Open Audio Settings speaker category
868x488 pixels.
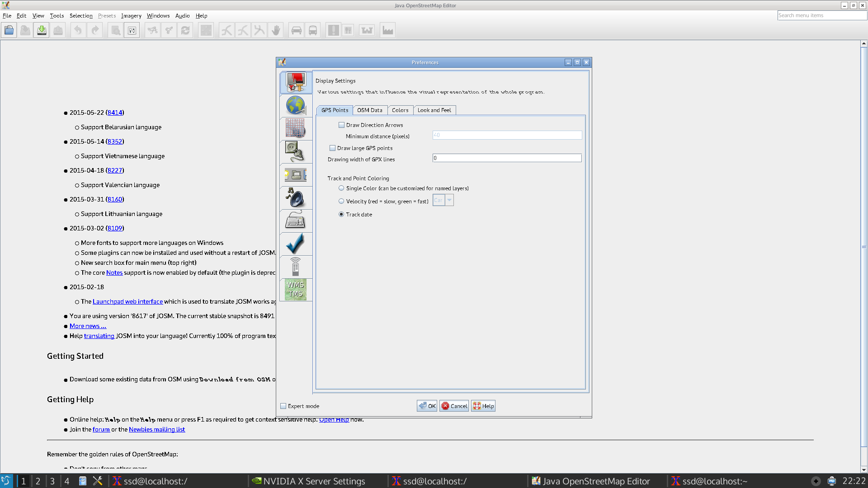coord(296,198)
